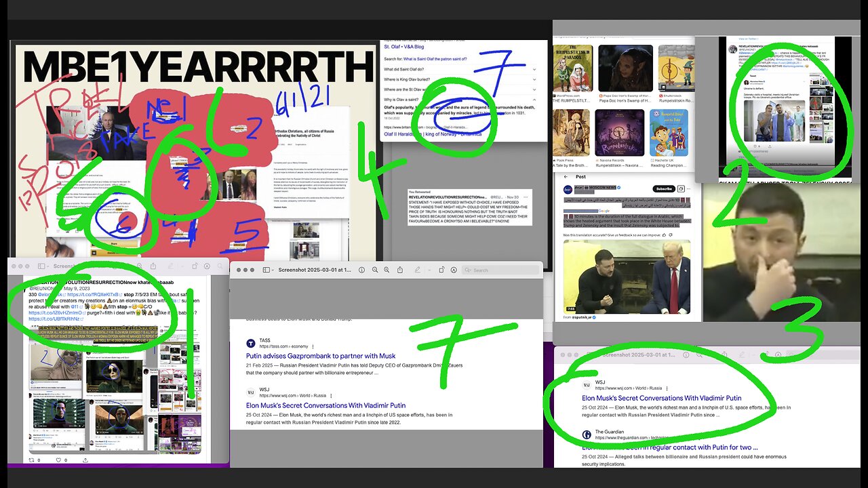The image size is (868, 488).
Task: Open info inspector in bottom-right Preview window
Action: coord(686,355)
